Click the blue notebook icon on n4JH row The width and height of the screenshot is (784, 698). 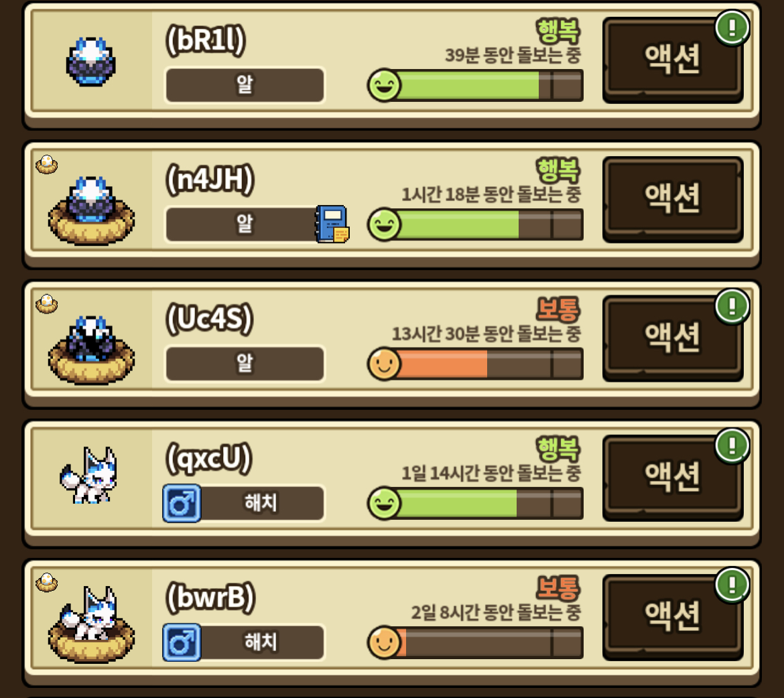332,224
